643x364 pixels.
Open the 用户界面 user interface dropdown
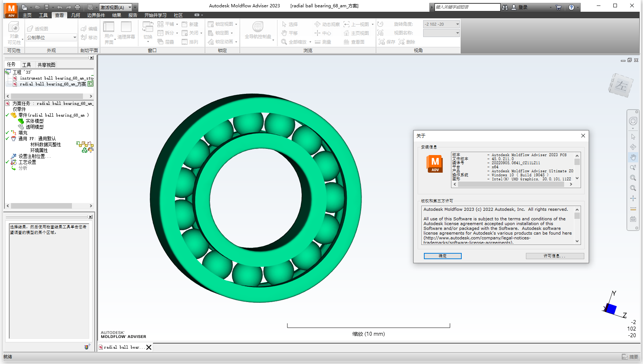tap(109, 33)
